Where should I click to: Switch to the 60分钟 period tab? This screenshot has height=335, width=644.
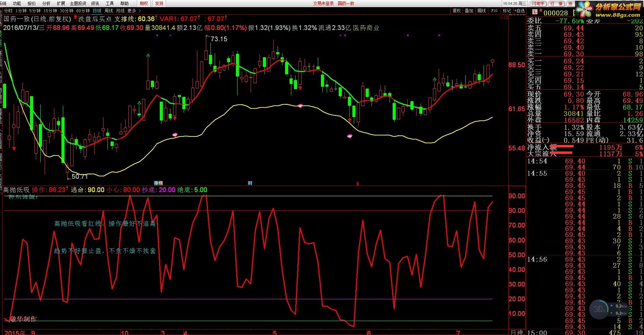click(83, 11)
